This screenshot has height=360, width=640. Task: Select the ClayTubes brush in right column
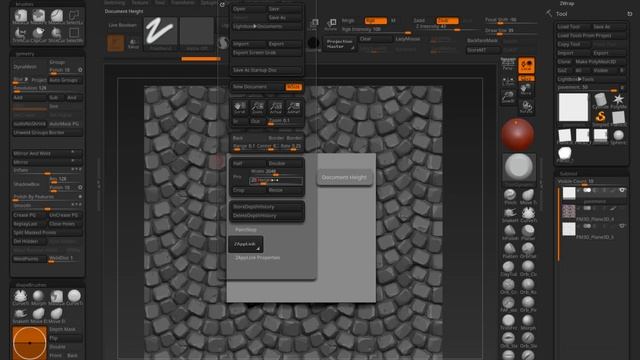coord(509,267)
